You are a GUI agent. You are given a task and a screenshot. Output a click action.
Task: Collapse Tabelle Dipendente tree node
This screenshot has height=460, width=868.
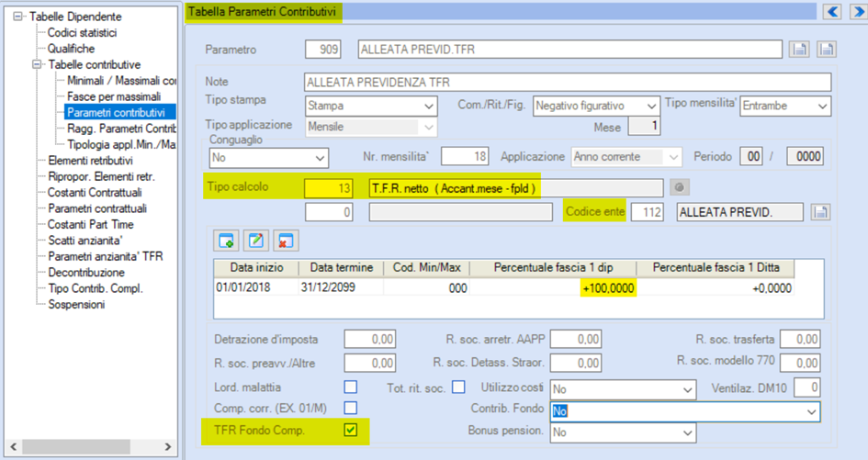coord(17,17)
